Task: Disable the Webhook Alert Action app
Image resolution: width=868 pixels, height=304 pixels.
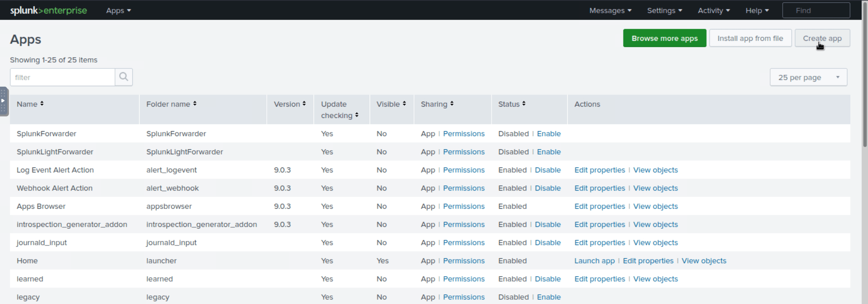Action: coord(548,188)
